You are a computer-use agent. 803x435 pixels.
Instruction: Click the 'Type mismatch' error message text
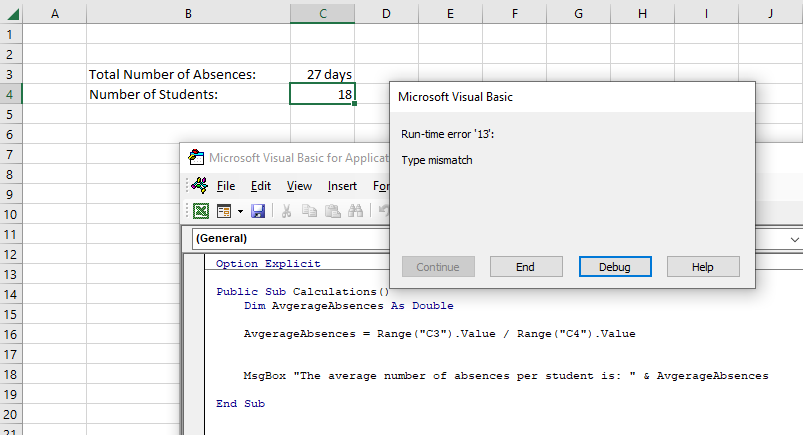click(x=437, y=160)
